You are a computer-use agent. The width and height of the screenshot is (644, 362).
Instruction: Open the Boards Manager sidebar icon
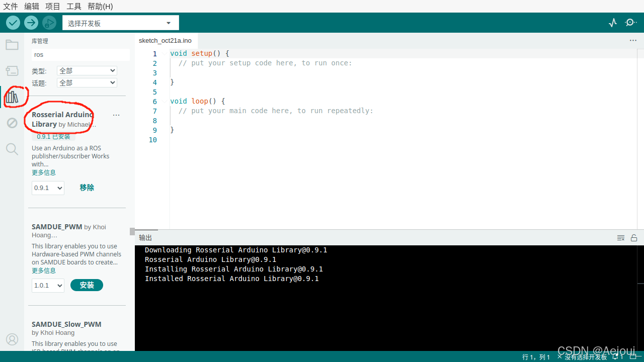[x=12, y=71]
